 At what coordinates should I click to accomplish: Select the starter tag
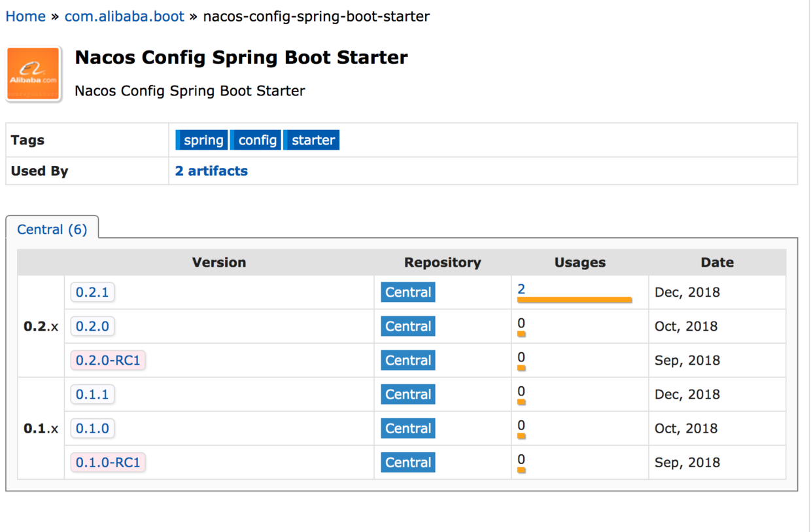click(x=312, y=141)
